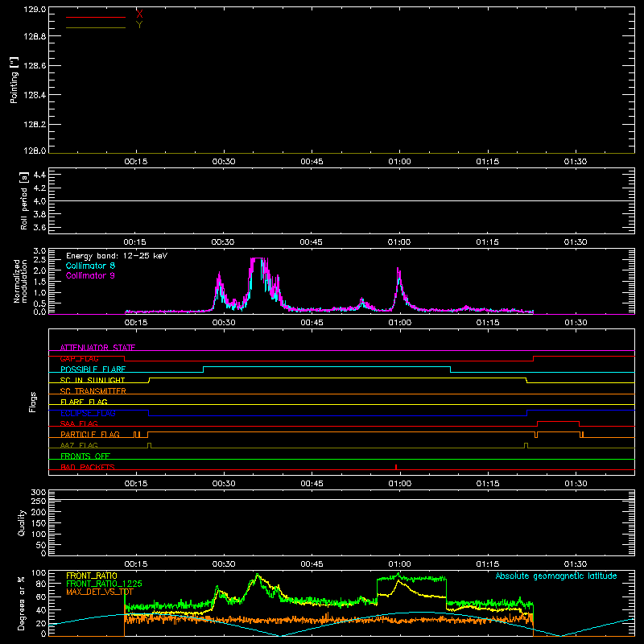This screenshot has width=644, height=644.
Task: Click the FRONTS_OFF flag label
Action: pos(85,456)
